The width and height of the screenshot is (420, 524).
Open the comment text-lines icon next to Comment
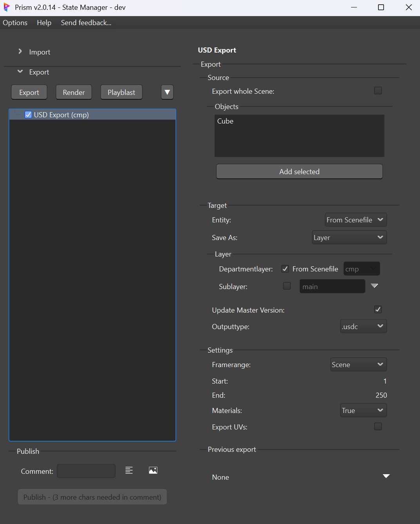pyautogui.click(x=129, y=470)
